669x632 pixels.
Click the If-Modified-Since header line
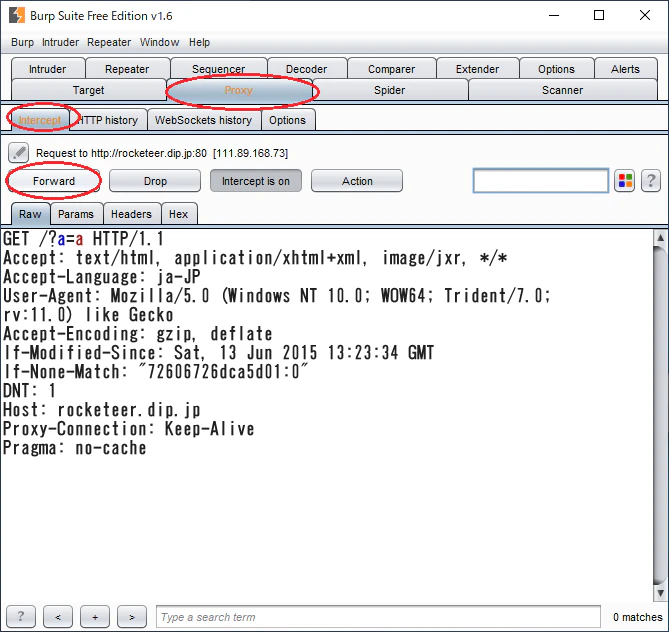click(218, 353)
